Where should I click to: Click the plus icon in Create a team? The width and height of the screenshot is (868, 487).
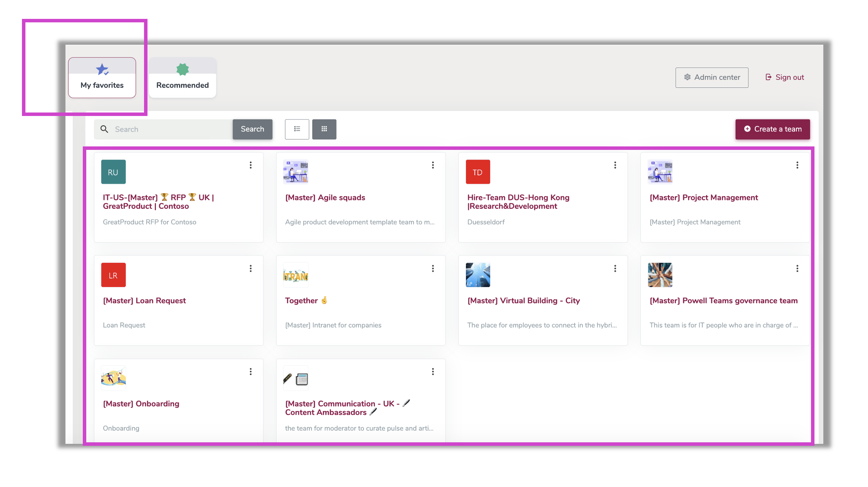pyautogui.click(x=747, y=129)
